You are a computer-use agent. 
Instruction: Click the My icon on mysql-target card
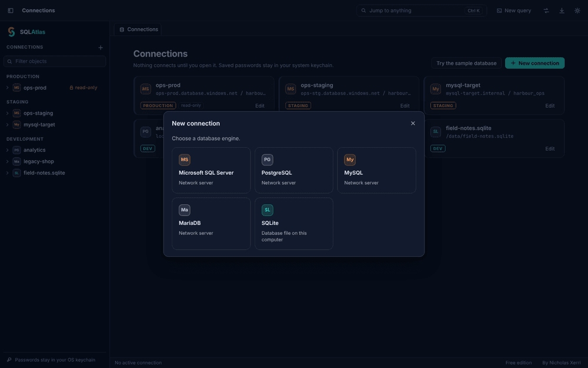[435, 89]
